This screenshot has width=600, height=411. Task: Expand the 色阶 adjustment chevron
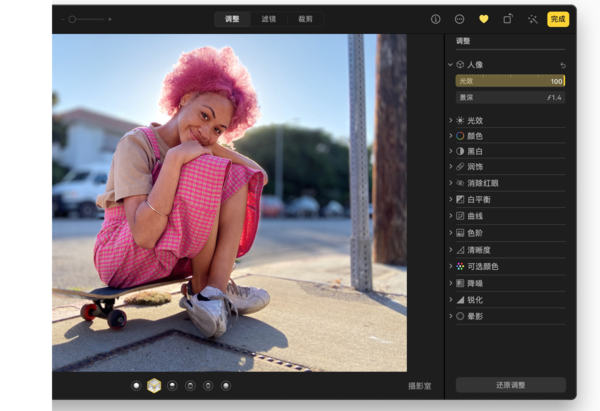click(450, 232)
